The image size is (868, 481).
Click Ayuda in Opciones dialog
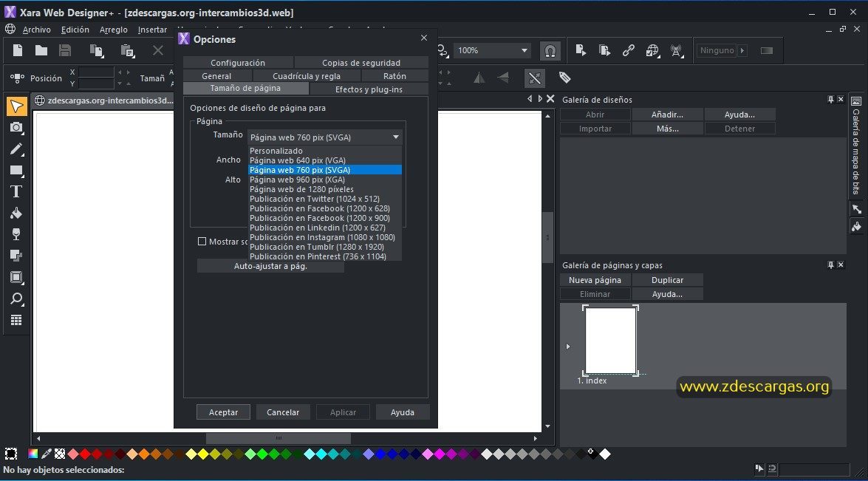click(x=403, y=412)
